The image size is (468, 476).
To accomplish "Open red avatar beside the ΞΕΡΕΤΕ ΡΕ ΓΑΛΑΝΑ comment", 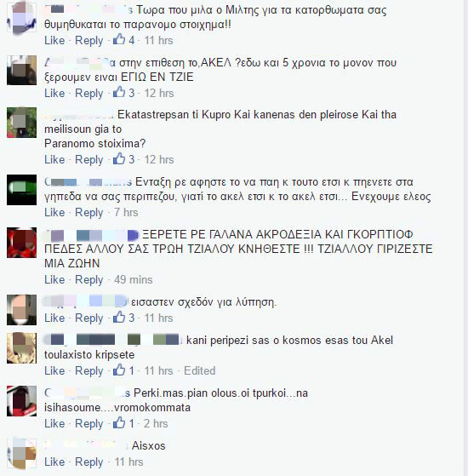I will tap(21, 243).
